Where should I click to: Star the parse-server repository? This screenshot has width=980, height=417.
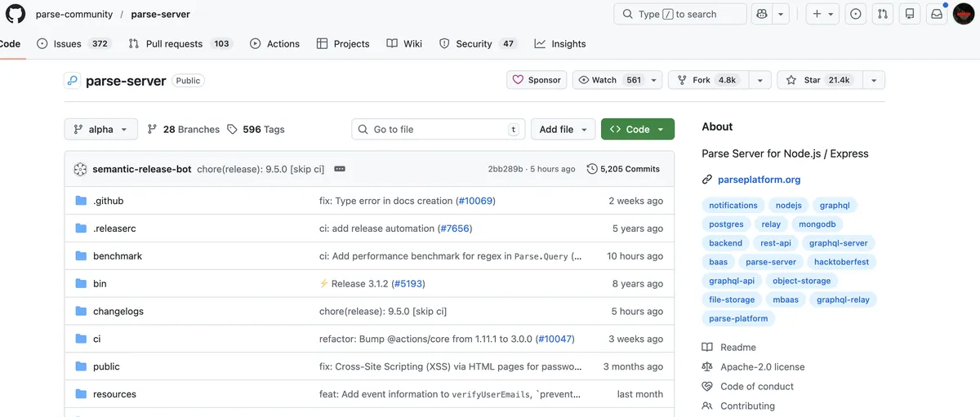click(x=817, y=80)
